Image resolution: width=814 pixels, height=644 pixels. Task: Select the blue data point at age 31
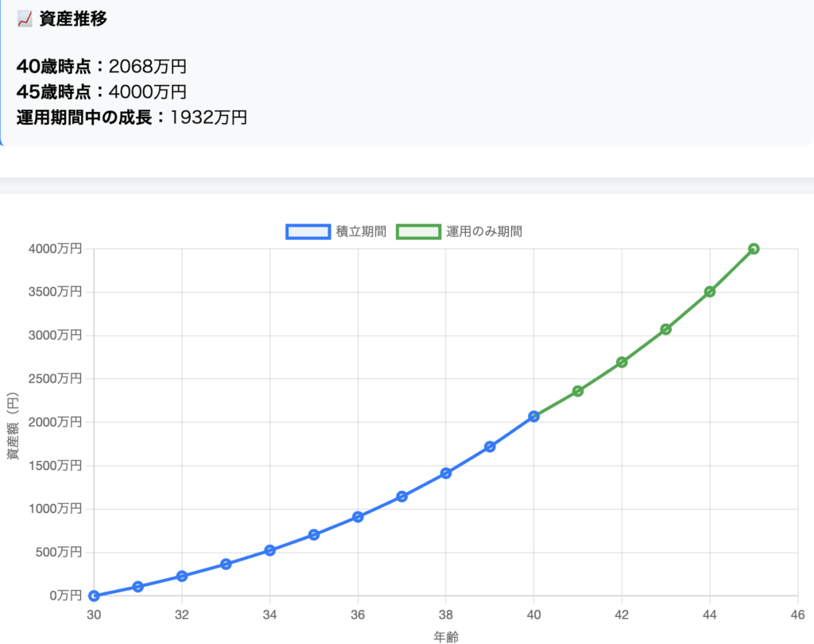tap(138, 587)
